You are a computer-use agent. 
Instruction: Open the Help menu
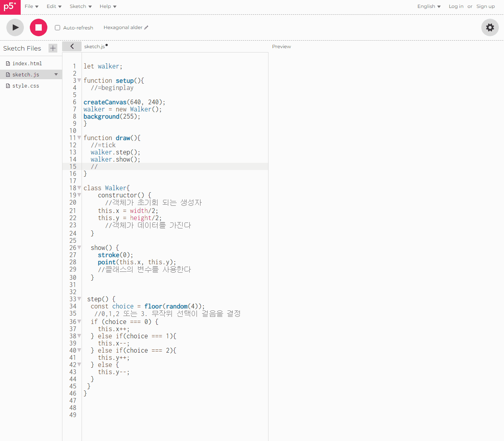pyautogui.click(x=108, y=6)
